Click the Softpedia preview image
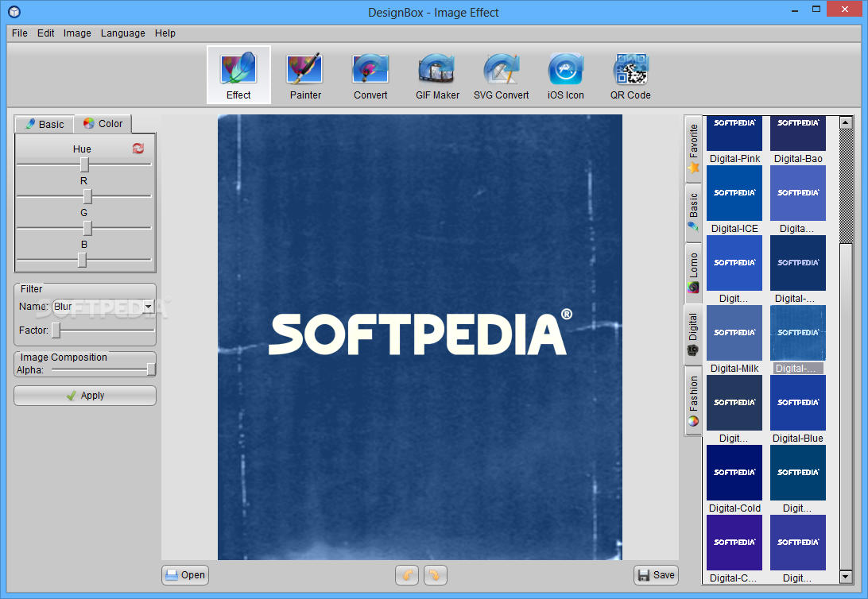 [420, 337]
